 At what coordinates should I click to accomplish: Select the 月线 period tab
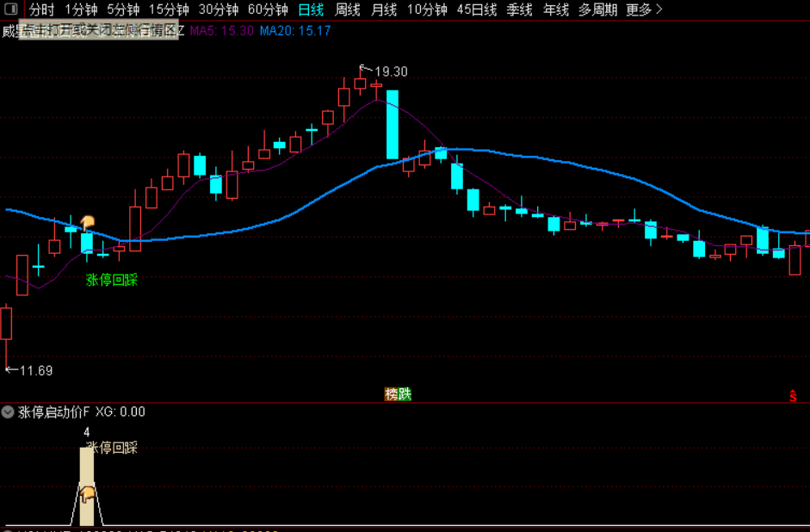(x=384, y=9)
